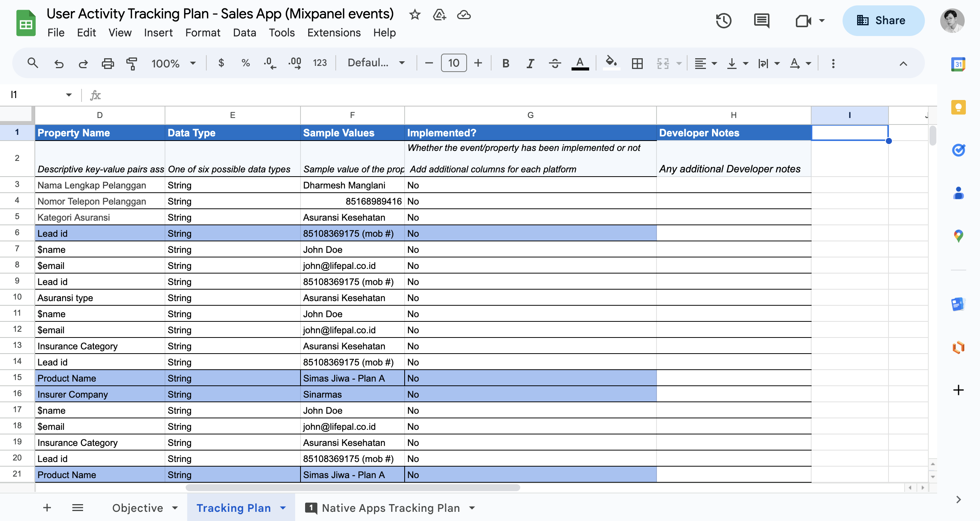View cloud save status
The height and width of the screenshot is (521, 980).
coord(464,15)
